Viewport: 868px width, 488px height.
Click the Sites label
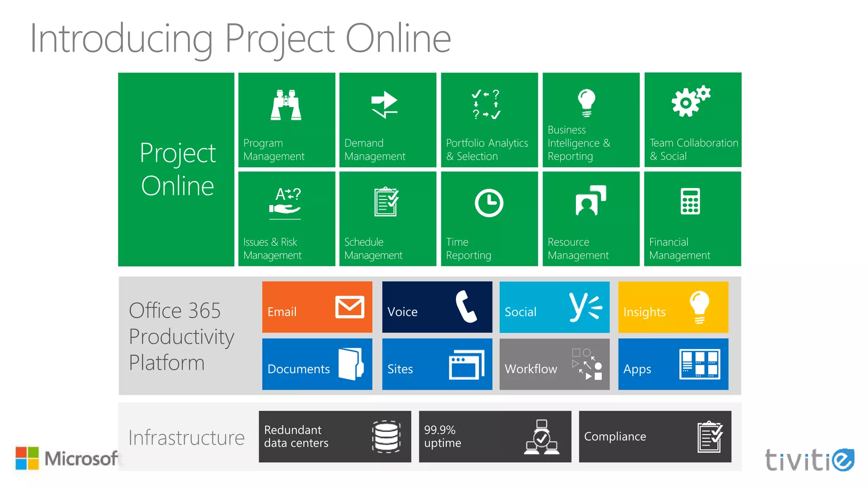400,369
